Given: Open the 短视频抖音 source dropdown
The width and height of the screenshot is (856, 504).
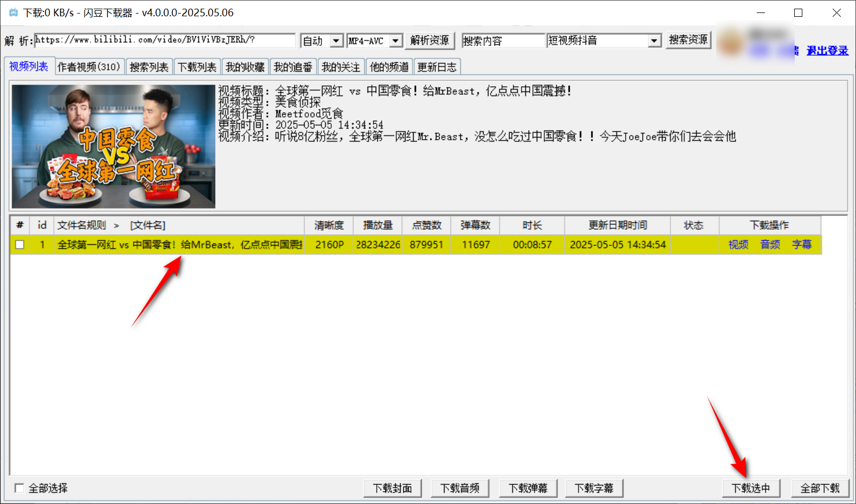Looking at the screenshot, I should pos(654,41).
